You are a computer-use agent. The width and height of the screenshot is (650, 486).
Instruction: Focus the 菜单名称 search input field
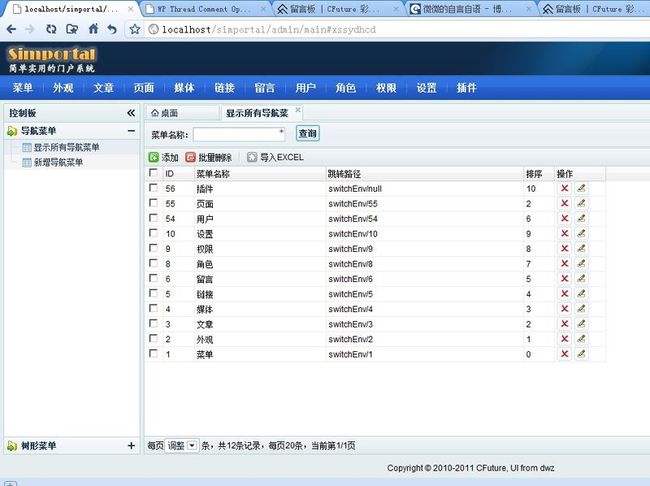tap(239, 134)
